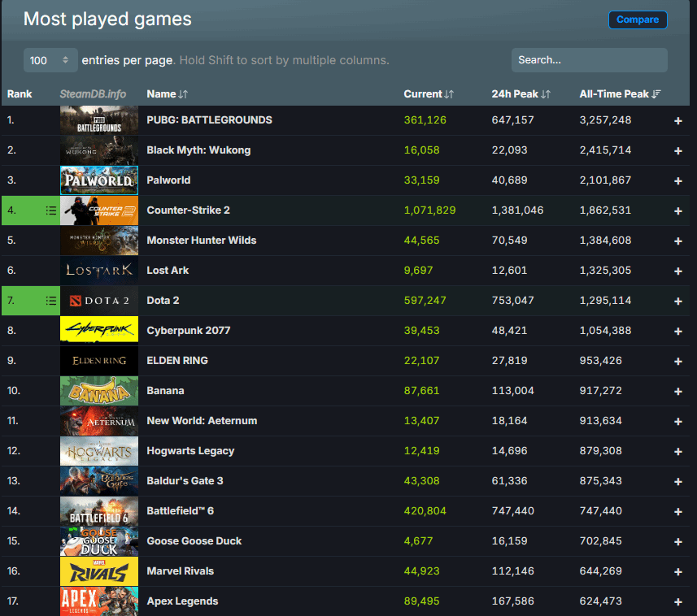Click the list icon beside Counter-Strike 2 rank

click(x=51, y=210)
